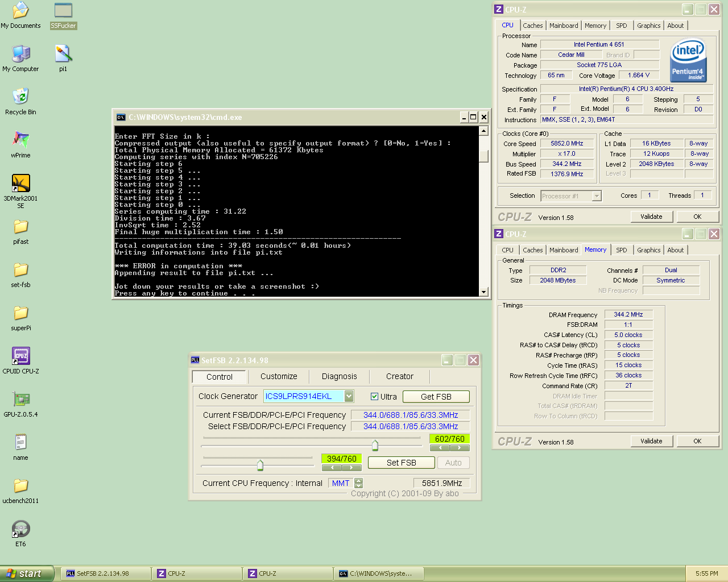Click the MMT frequency method spinner
This screenshot has width=728, height=582.
pos(358,483)
